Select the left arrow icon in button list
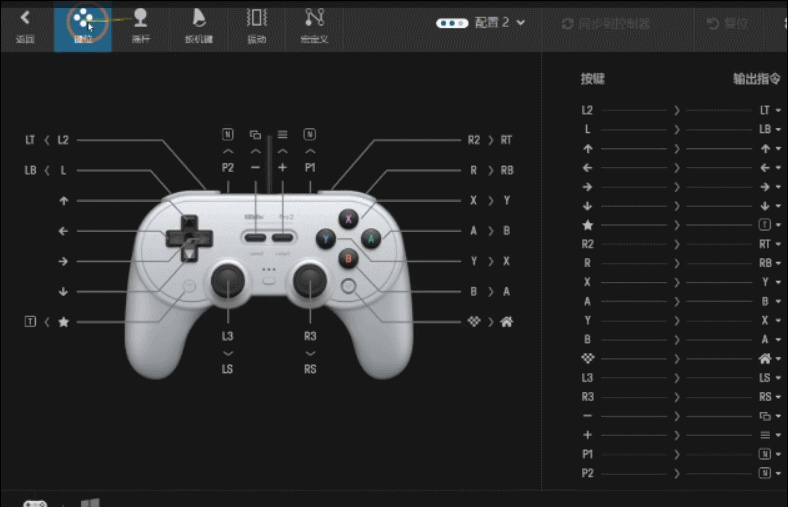Screen dimensions: 788x507 pyautogui.click(x=587, y=167)
